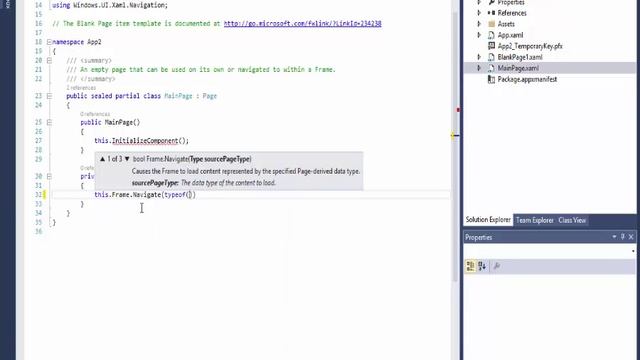Click the using Windows.UI.Xaml.Navigation line

(x=110, y=5)
